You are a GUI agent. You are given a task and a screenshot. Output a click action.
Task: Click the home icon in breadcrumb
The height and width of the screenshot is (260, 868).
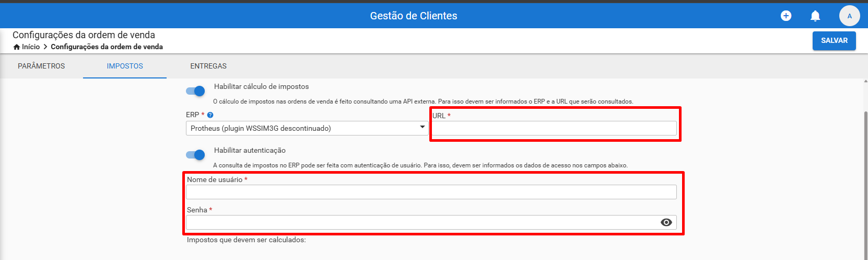coord(17,47)
